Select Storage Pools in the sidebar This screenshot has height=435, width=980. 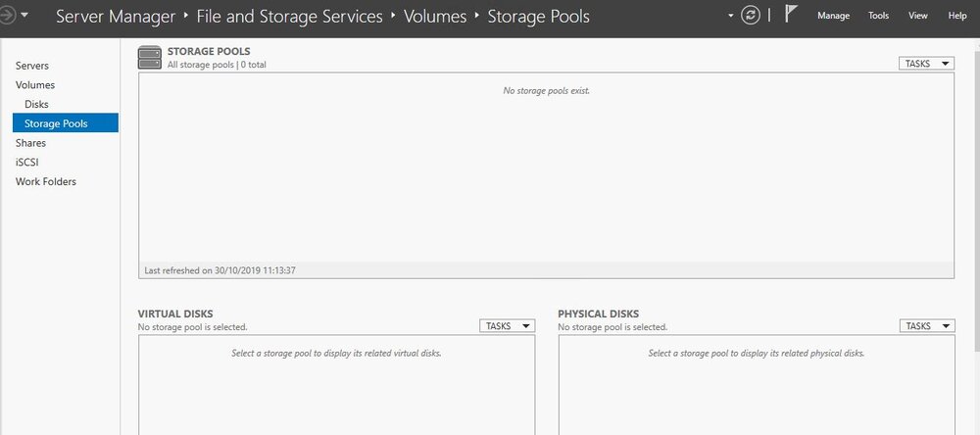[66, 123]
